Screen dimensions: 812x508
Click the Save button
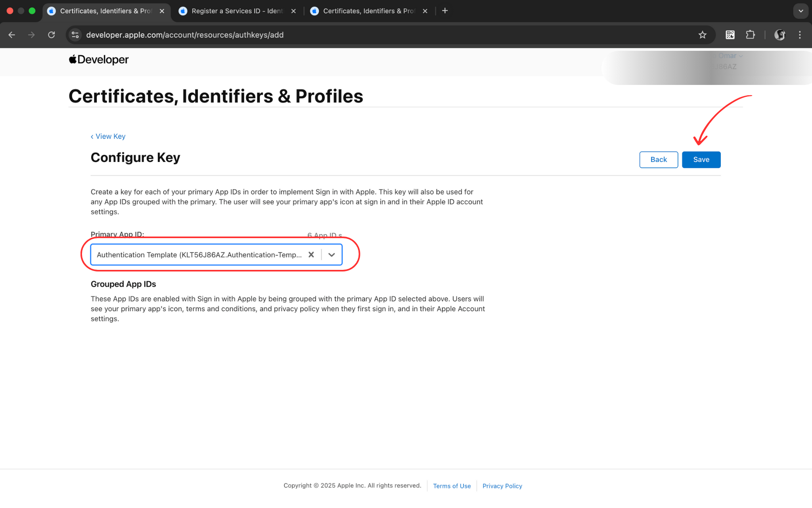(x=701, y=160)
